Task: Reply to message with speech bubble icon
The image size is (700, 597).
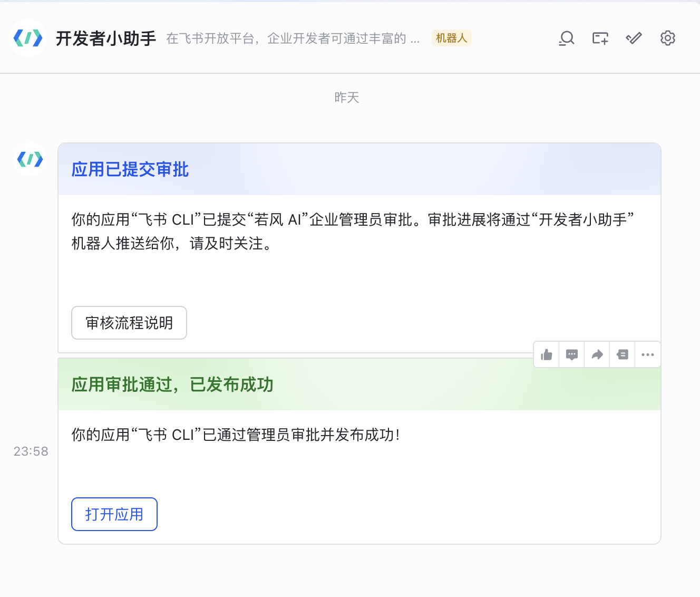Action: [x=572, y=354]
